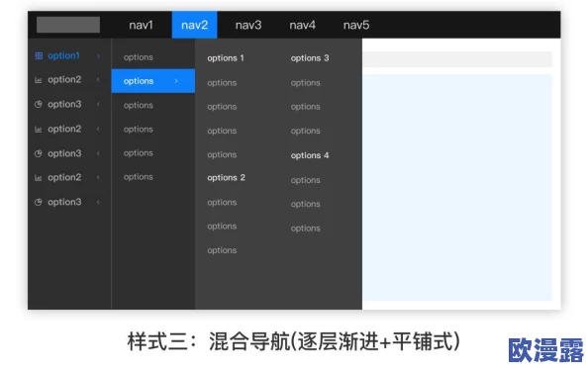Open the last options link under options 2

222,250
